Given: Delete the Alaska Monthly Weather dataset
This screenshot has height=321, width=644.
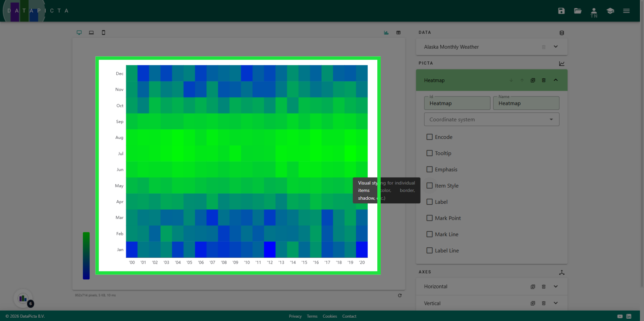Looking at the screenshot, I should (x=544, y=47).
